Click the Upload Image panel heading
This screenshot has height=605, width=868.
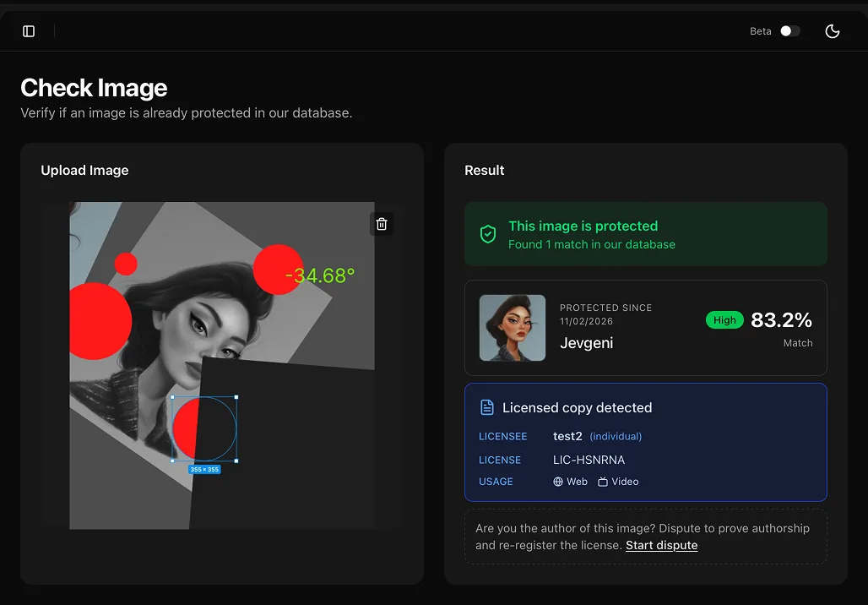pos(84,170)
